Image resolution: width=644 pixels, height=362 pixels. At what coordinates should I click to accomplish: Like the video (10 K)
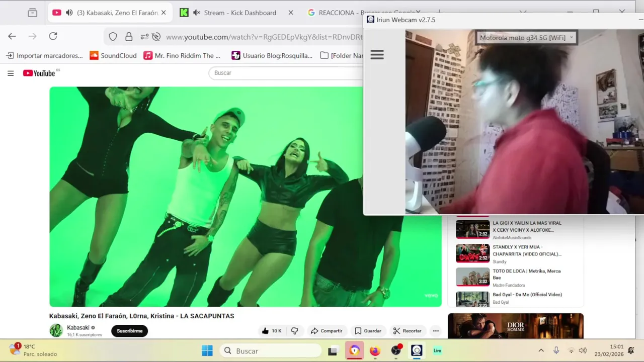click(272, 331)
